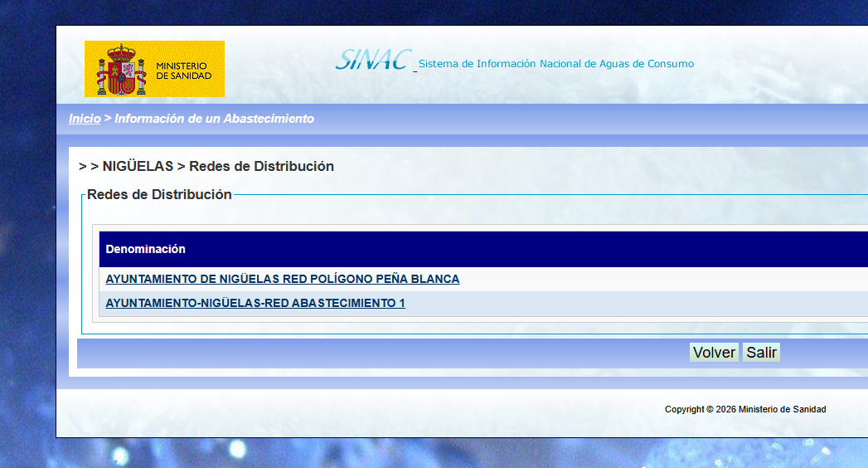Viewport: 868px width, 468px height.
Task: Click the Copyright 2026 Ministerio de Sanidad text
Action: pyautogui.click(x=745, y=409)
